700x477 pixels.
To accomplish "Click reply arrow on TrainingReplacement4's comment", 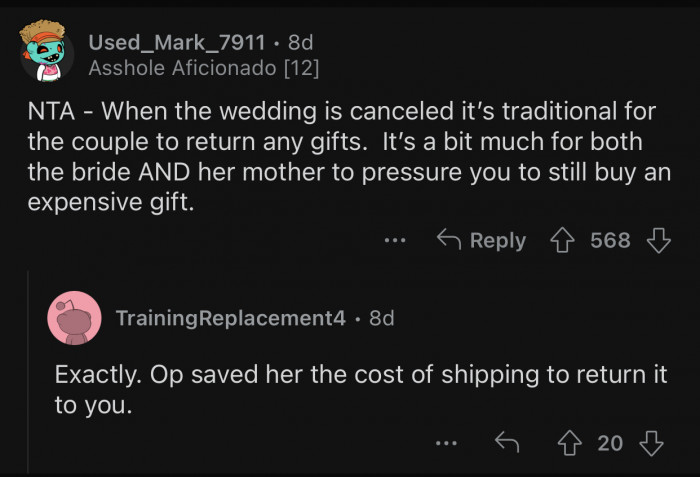I will (507, 442).
